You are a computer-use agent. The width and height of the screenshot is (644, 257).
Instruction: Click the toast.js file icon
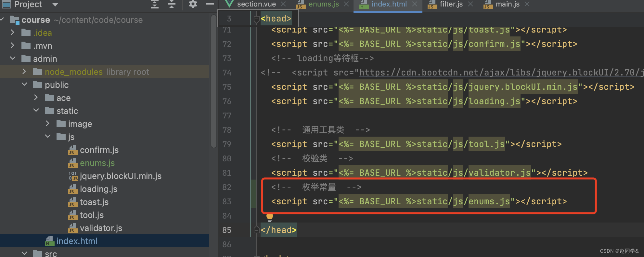coord(73,202)
